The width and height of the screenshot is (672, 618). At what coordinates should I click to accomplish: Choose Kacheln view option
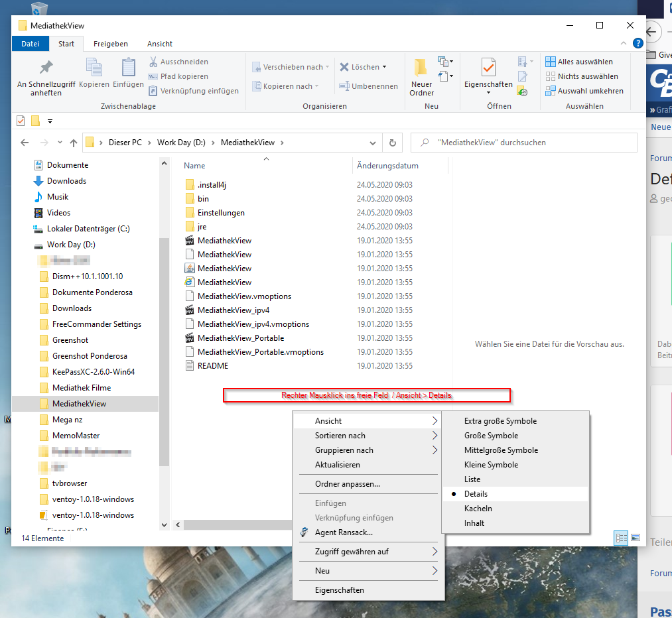515,509
